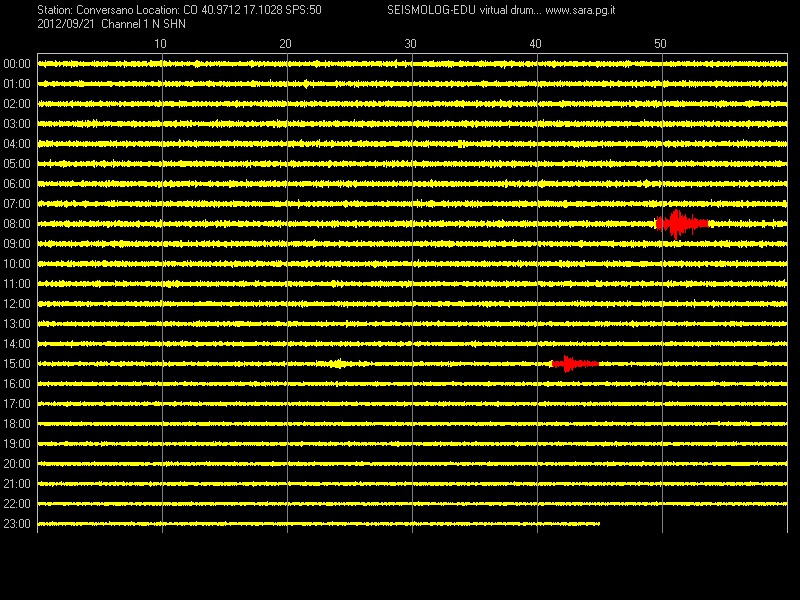Click the end of the 23:00 trace
This screenshot has height=600, width=800.
(599, 524)
